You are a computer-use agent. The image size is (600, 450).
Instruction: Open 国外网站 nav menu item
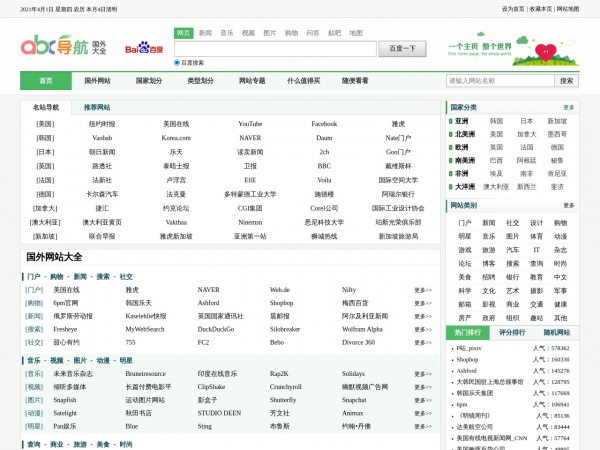pyautogui.click(x=97, y=81)
